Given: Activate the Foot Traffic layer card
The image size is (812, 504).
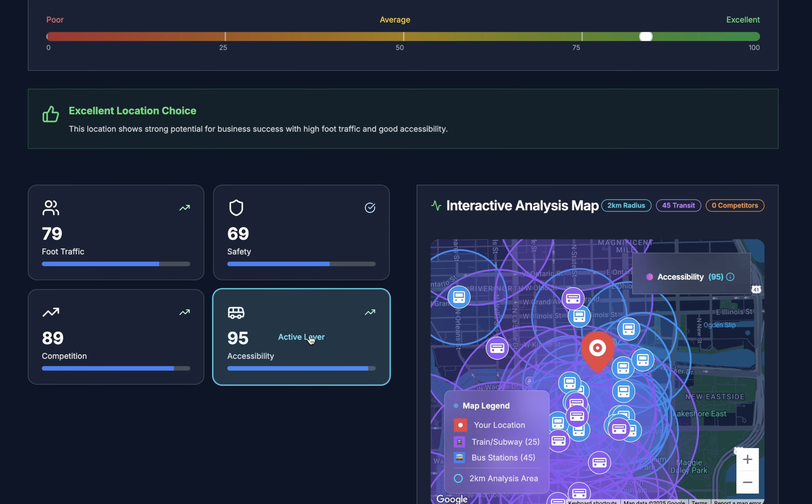Looking at the screenshot, I should [116, 233].
